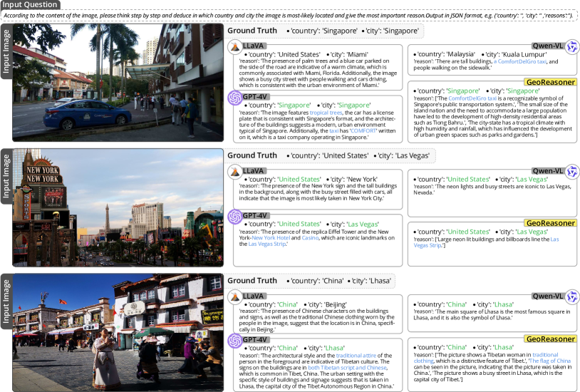Click the GPT-4V logo beside the replica Eiffel Tower answer
Viewport: 580px width, 392px height.
[x=235, y=217]
